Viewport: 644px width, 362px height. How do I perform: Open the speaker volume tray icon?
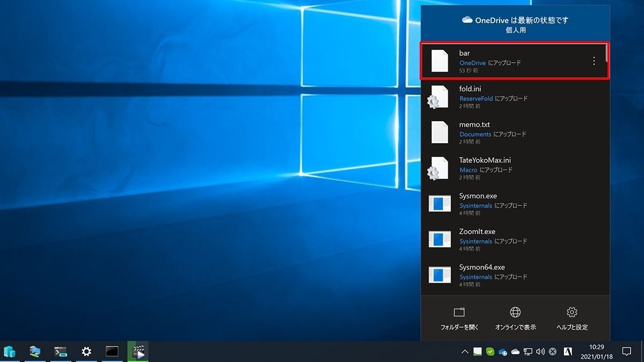click(x=540, y=352)
